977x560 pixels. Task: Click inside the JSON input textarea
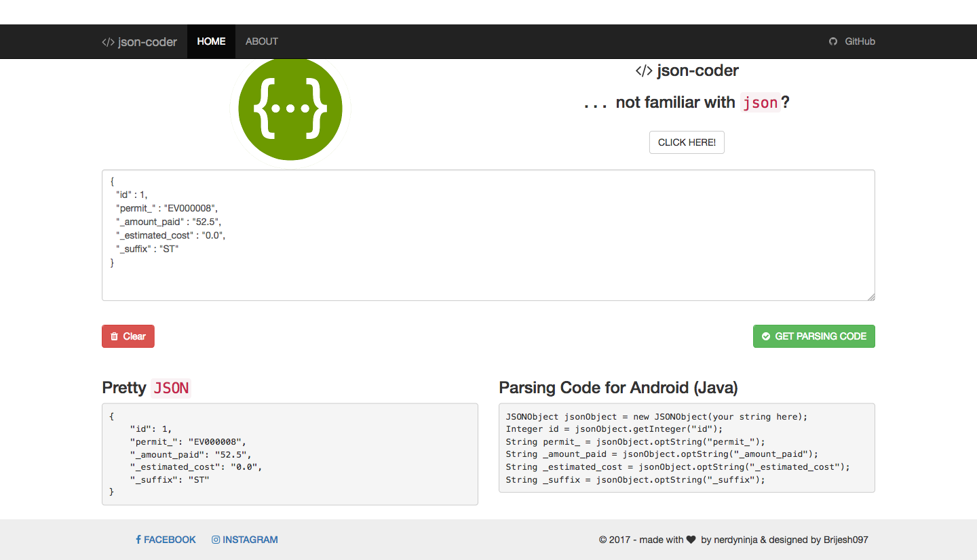pos(488,234)
